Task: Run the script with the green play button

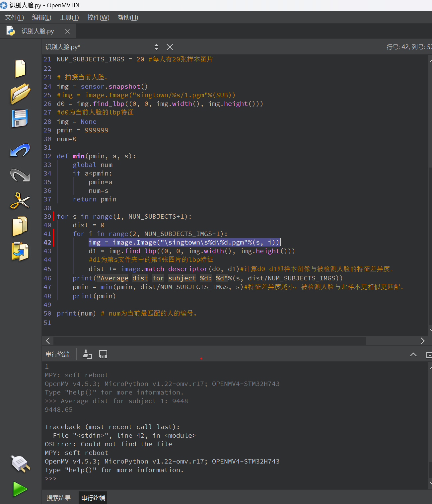Action: pos(20,489)
